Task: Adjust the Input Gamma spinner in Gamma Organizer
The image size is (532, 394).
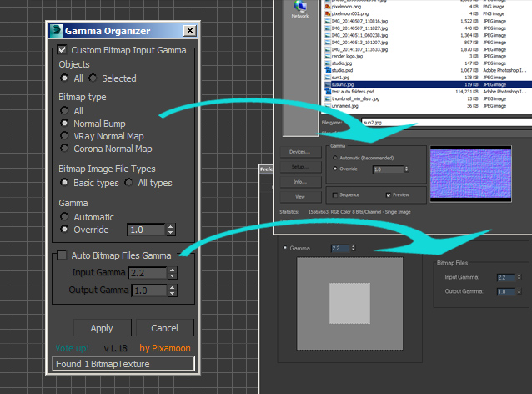Action: pos(171,272)
